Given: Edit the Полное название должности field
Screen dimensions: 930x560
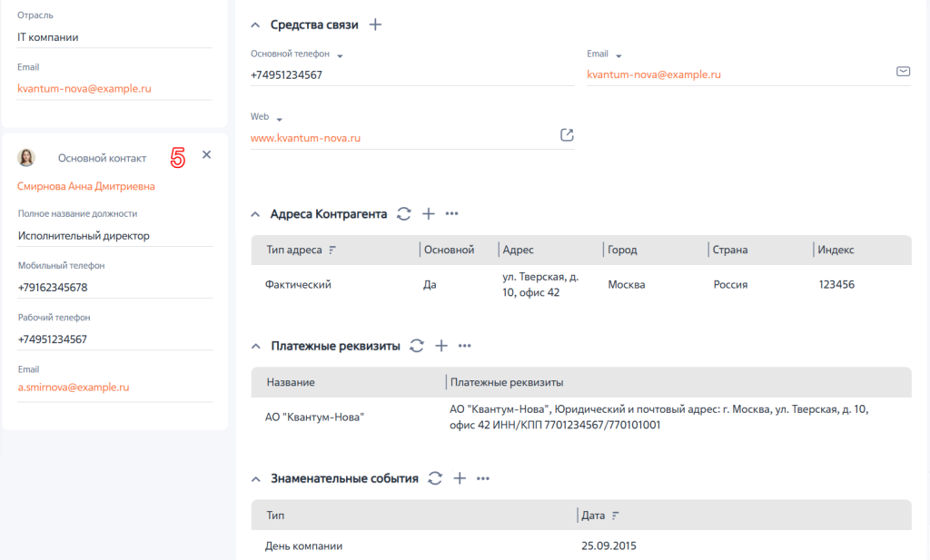Looking at the screenshot, I should coord(115,236).
